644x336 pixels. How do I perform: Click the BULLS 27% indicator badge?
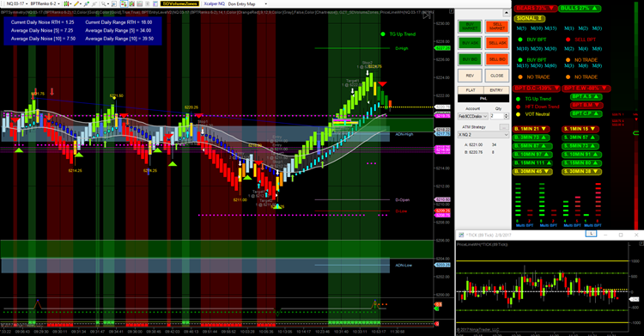pos(579,9)
